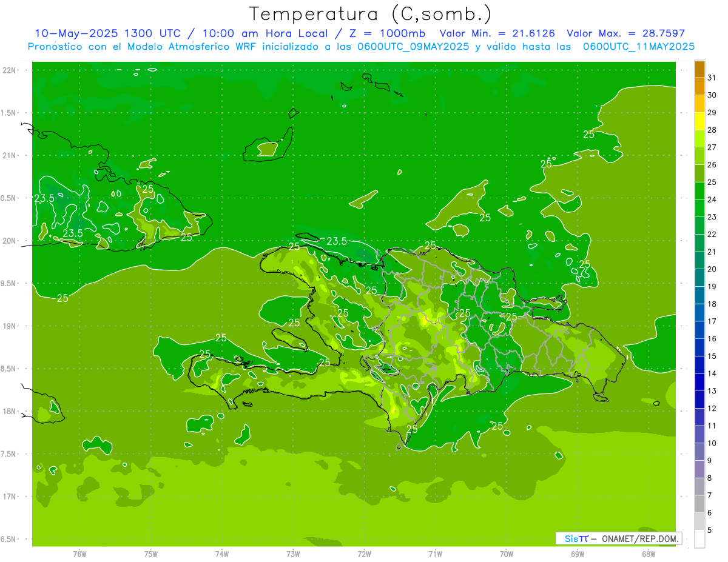Click legend scale label 18
The image size is (728, 562).
tap(712, 304)
